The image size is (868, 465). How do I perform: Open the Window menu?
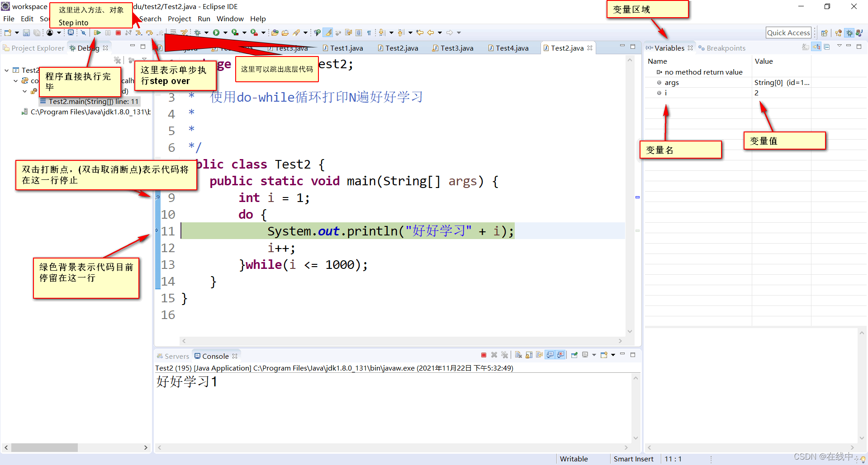230,19
